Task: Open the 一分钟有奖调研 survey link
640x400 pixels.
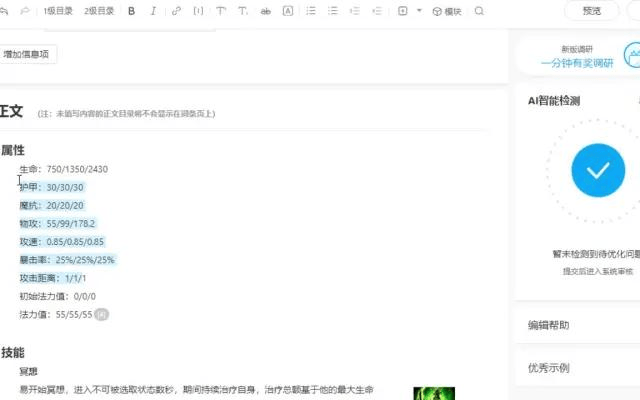Action: point(575,61)
